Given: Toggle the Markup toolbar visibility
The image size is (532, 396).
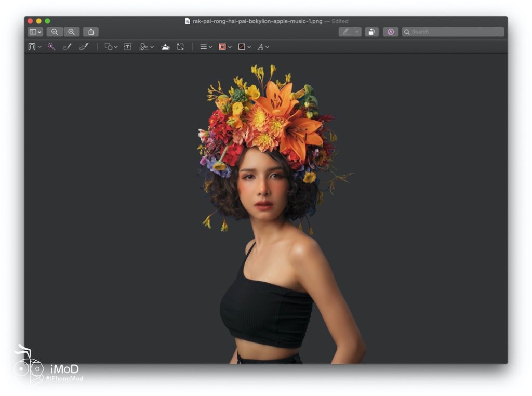Looking at the screenshot, I should click(x=391, y=32).
